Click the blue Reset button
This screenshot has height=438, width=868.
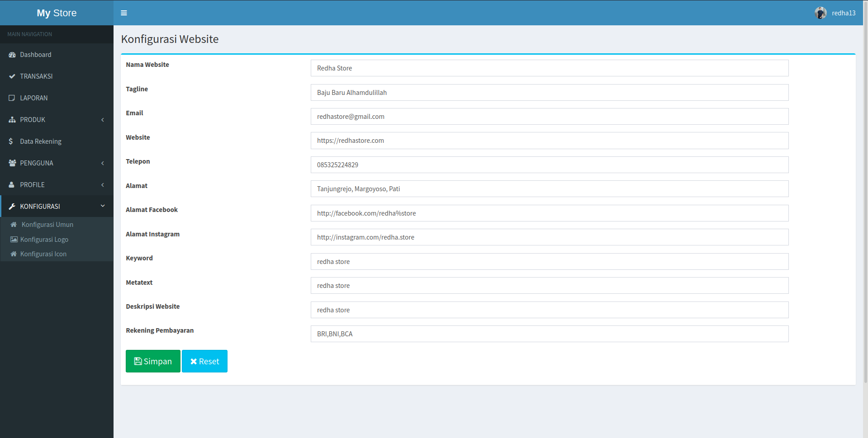pos(204,361)
